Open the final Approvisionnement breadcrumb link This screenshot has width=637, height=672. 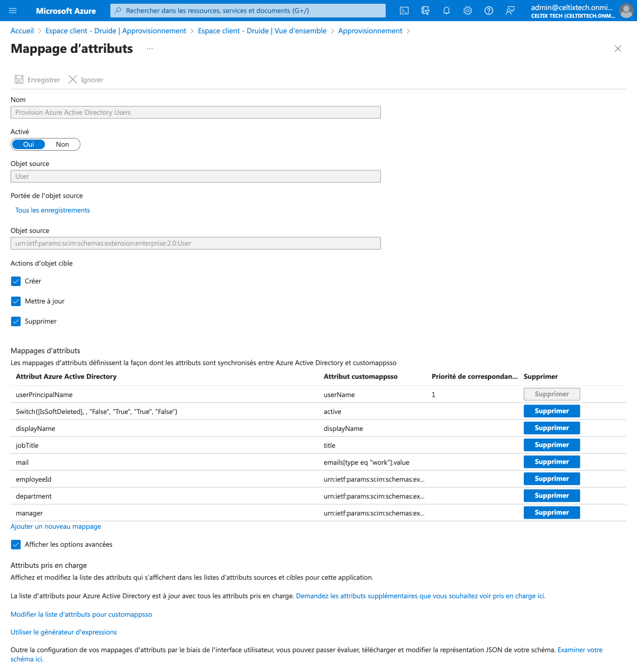click(x=370, y=31)
